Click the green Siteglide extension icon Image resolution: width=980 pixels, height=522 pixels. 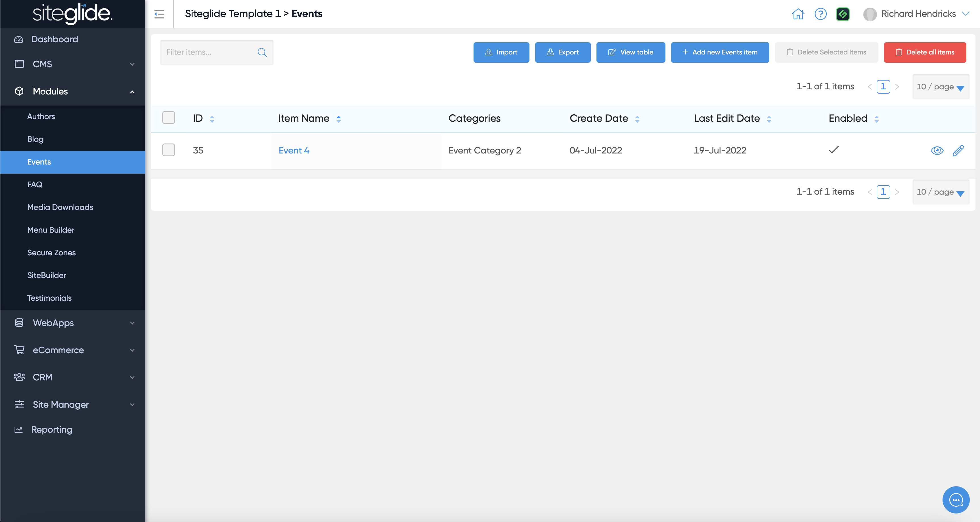pos(843,14)
